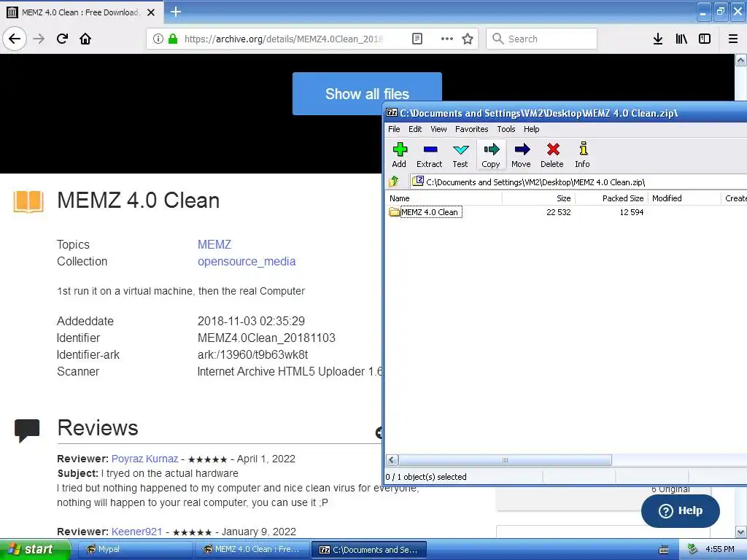Click the size value 22 532
The height and width of the screenshot is (560, 747).
(558, 212)
